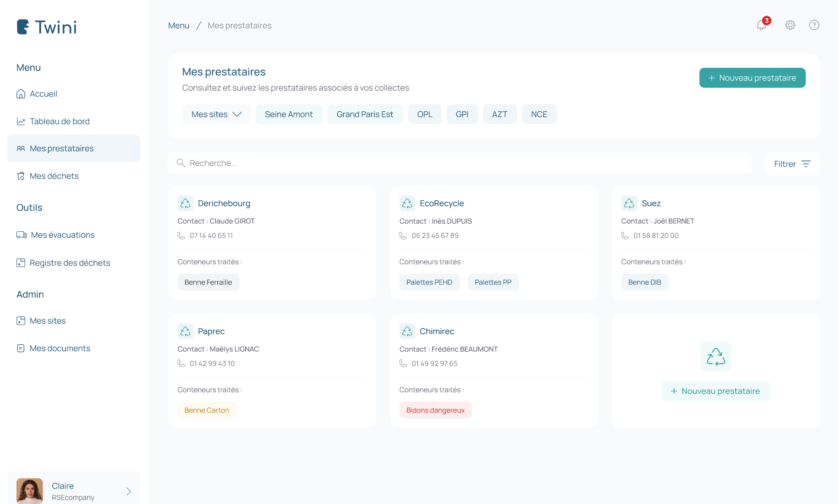Click phone icon in Paprec card
This screenshot has height=504, width=838.
[181, 364]
